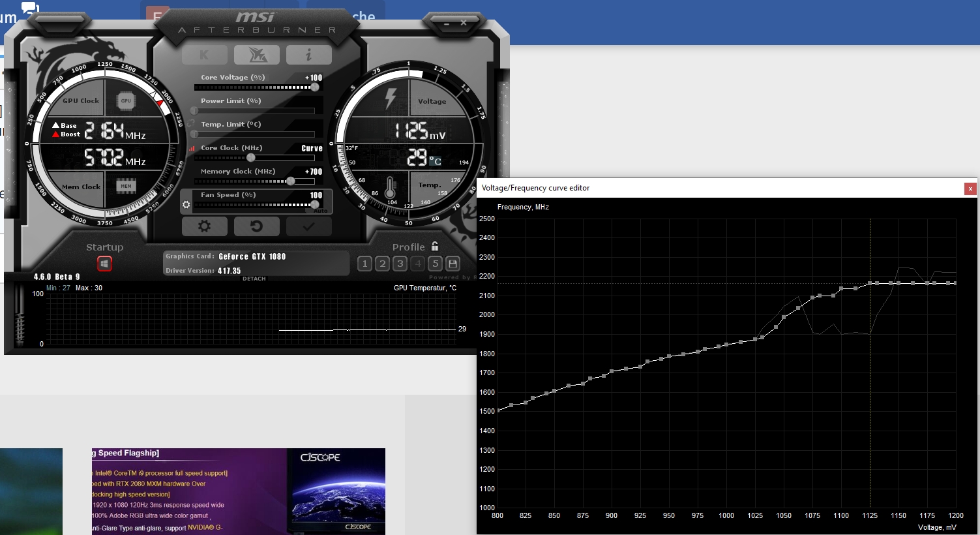The image size is (980, 535).
Task: Click the MEM chip icon in clock gauge
Action: click(x=126, y=187)
